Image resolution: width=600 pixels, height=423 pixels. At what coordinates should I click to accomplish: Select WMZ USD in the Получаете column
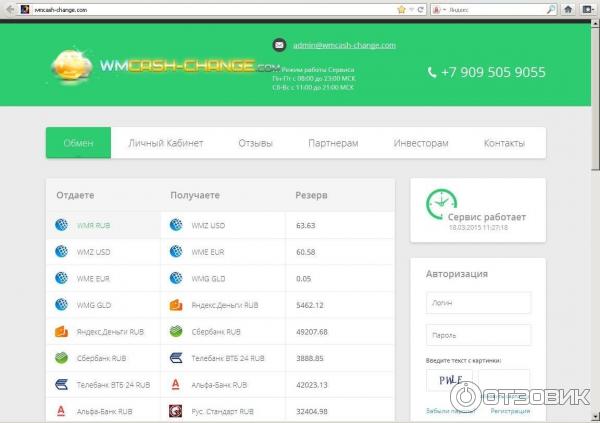click(208, 225)
